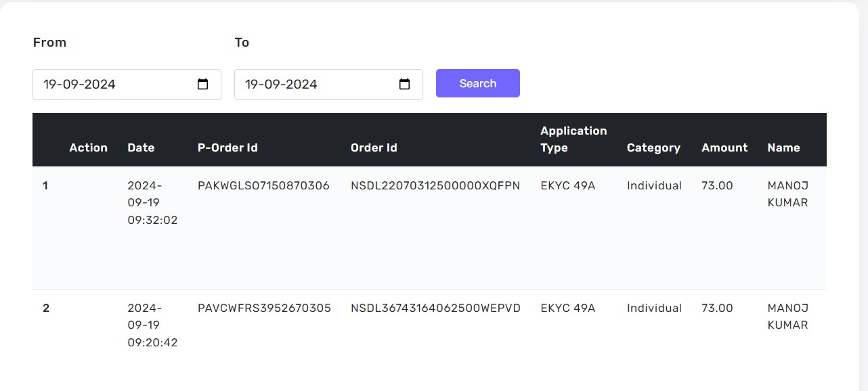This screenshot has height=391, width=868.
Task: Click into the From date field
Action: tap(108, 85)
